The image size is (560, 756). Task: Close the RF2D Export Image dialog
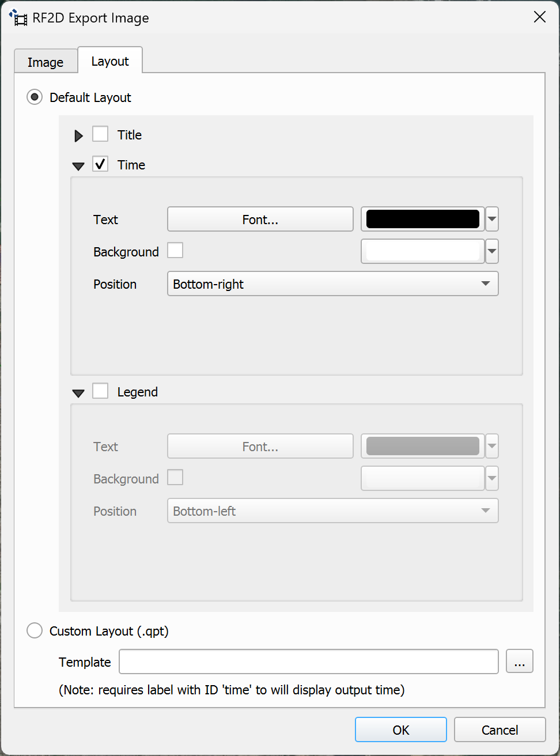[x=539, y=17]
